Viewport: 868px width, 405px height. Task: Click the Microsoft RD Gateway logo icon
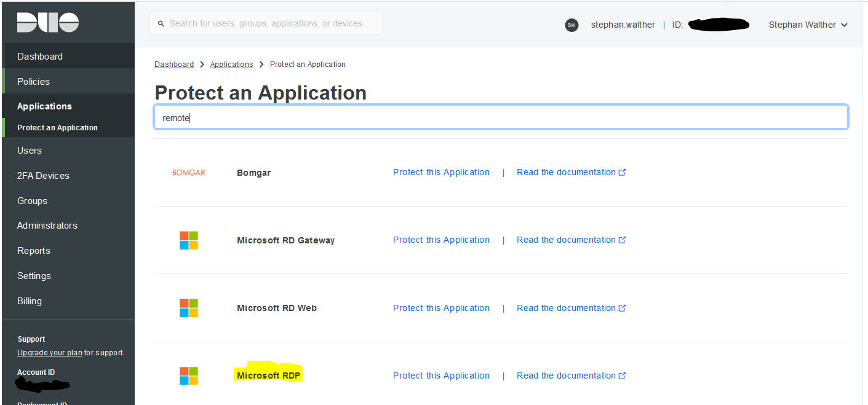point(189,240)
